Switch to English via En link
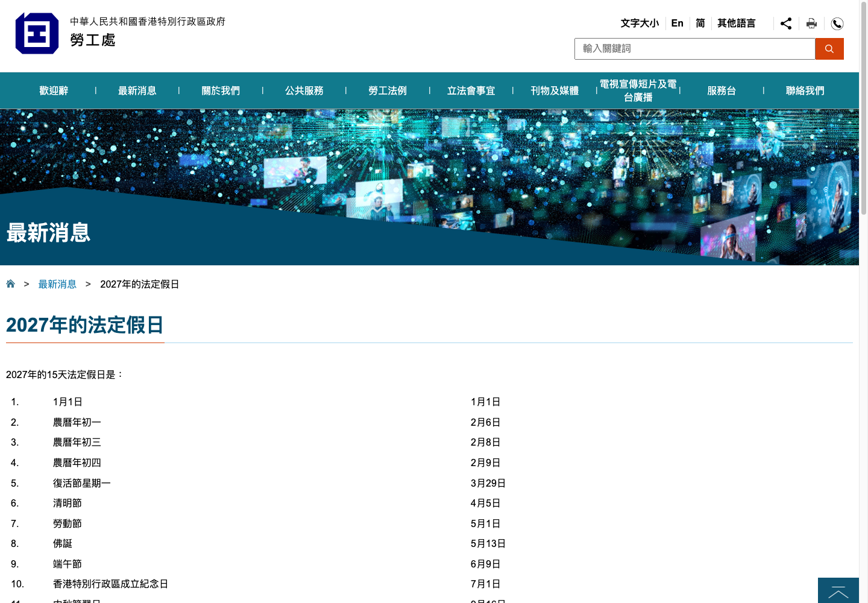Image resolution: width=868 pixels, height=603 pixels. pos(677,24)
